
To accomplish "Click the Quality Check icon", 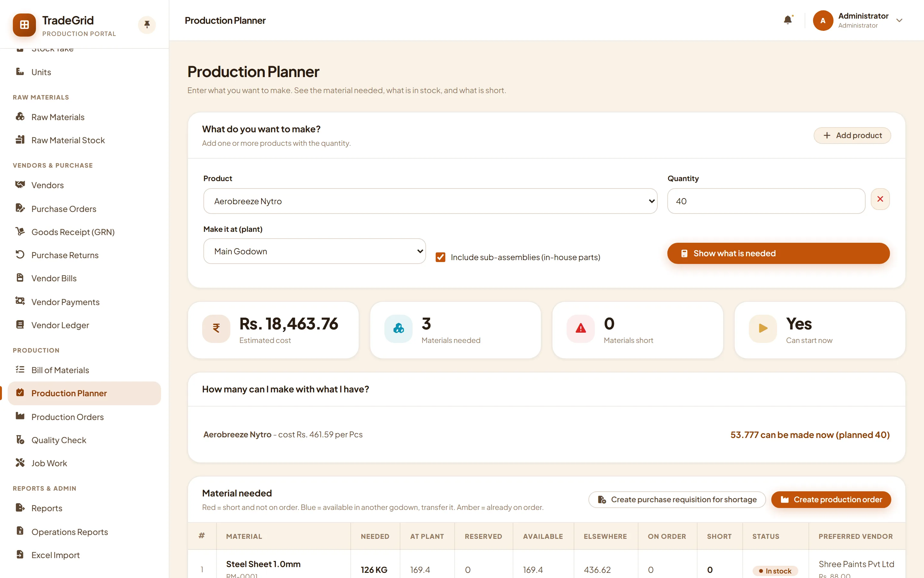I will coord(20,440).
